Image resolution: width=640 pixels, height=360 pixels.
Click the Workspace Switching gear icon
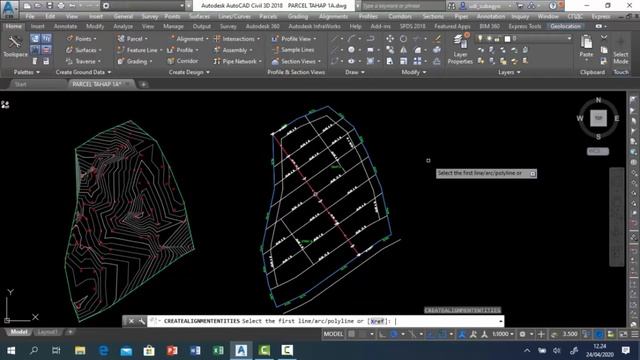(x=522, y=334)
